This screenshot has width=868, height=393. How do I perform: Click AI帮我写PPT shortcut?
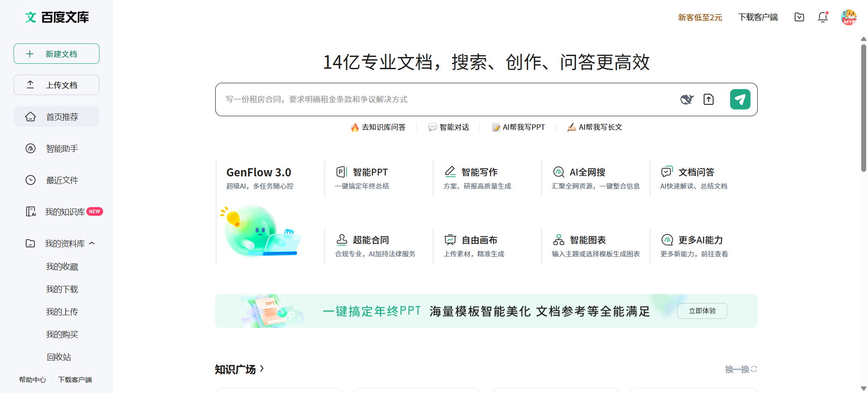point(519,128)
